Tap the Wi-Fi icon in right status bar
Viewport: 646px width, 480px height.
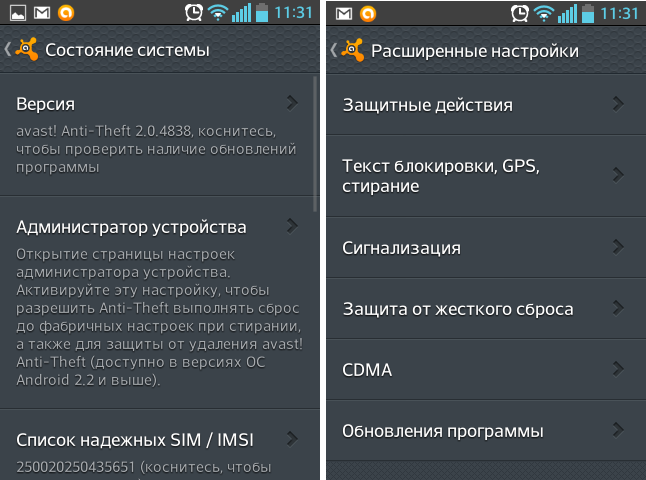point(543,13)
